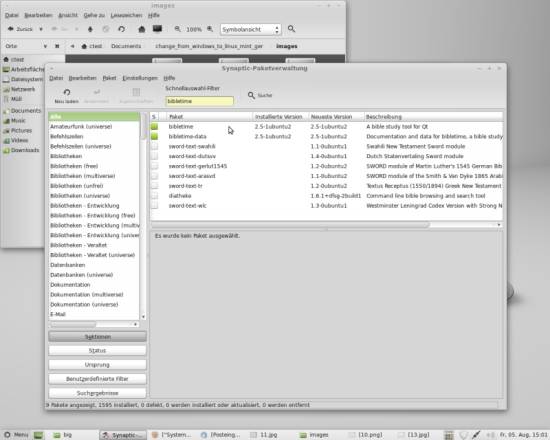Click the Neu laden reload icon
This screenshot has height=440, width=550.
click(67, 92)
